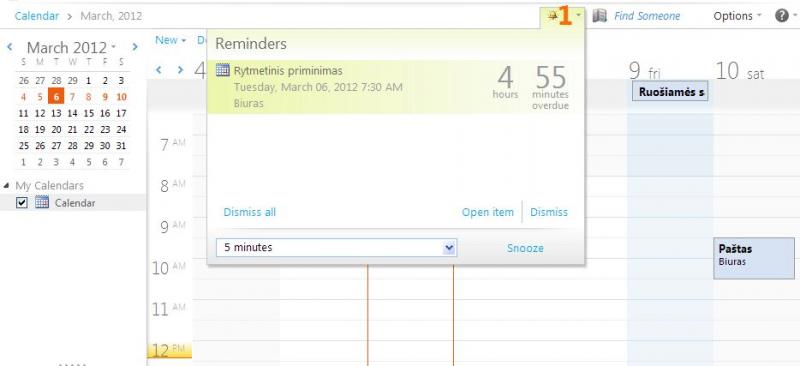Go to next month in mini calendar
The image size is (800, 366).
click(x=135, y=47)
